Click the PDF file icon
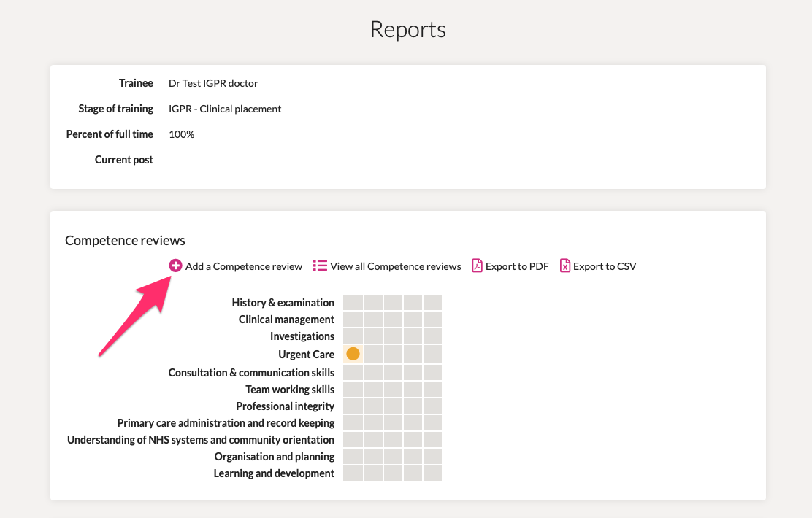This screenshot has width=812, height=518. (477, 266)
